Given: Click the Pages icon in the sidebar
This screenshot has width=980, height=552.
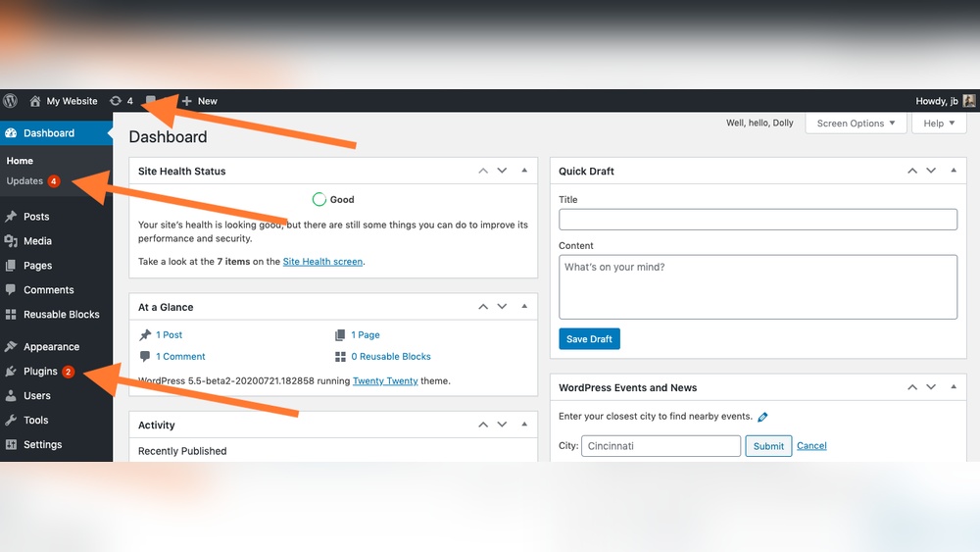Looking at the screenshot, I should click(11, 265).
